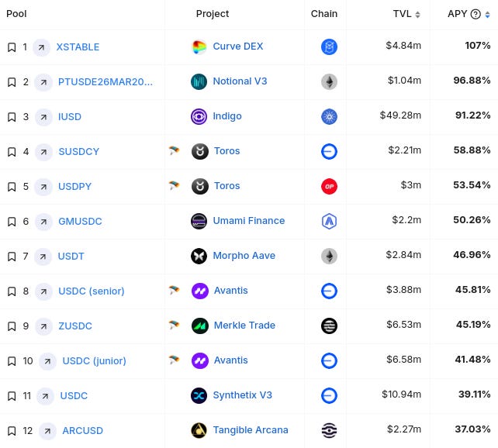Bookmark the USDC (junior) pool
This screenshot has width=498, height=448.
[12, 361]
